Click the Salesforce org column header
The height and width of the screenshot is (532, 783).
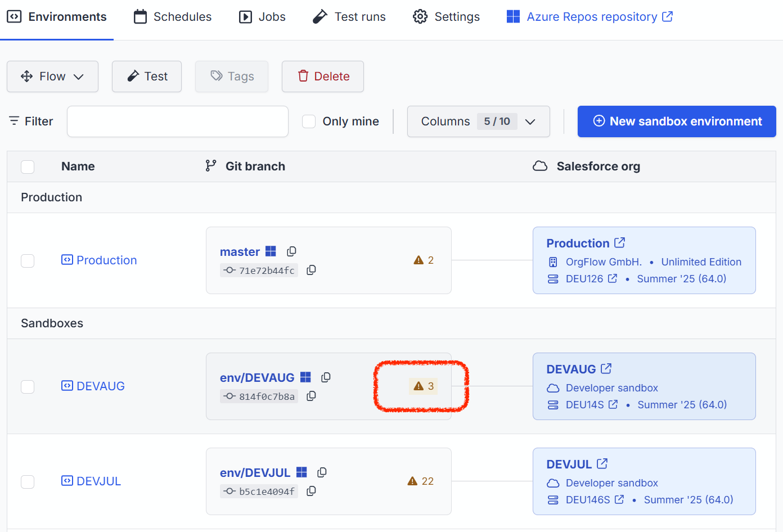pyautogui.click(x=586, y=166)
